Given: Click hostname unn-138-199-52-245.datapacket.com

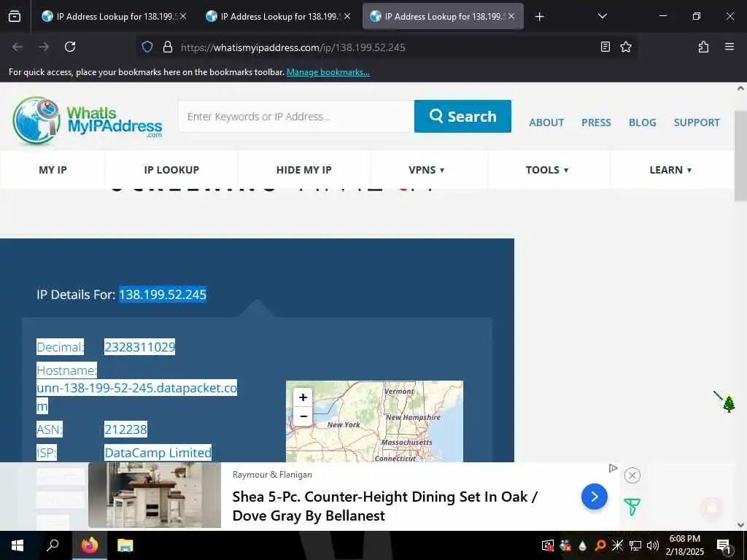Looking at the screenshot, I should click(136, 397).
